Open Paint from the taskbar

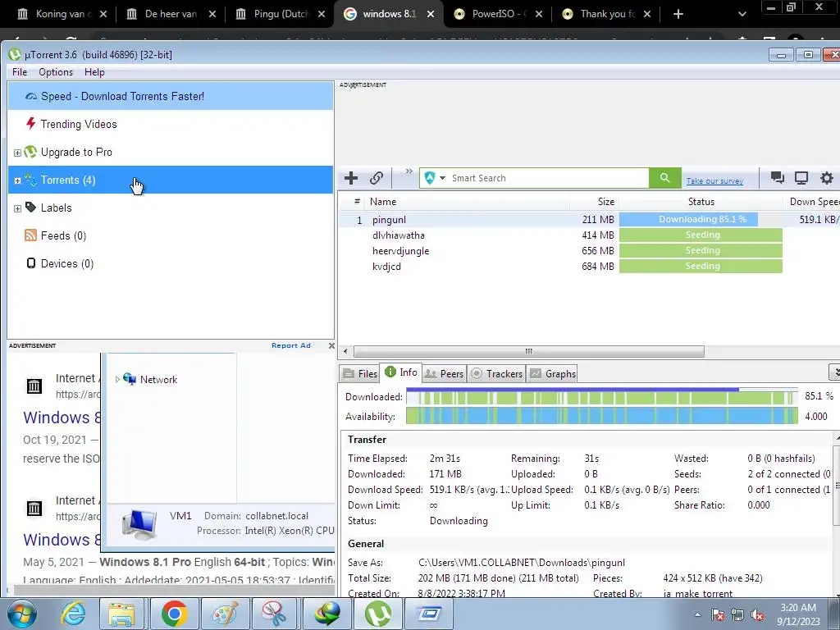click(224, 614)
